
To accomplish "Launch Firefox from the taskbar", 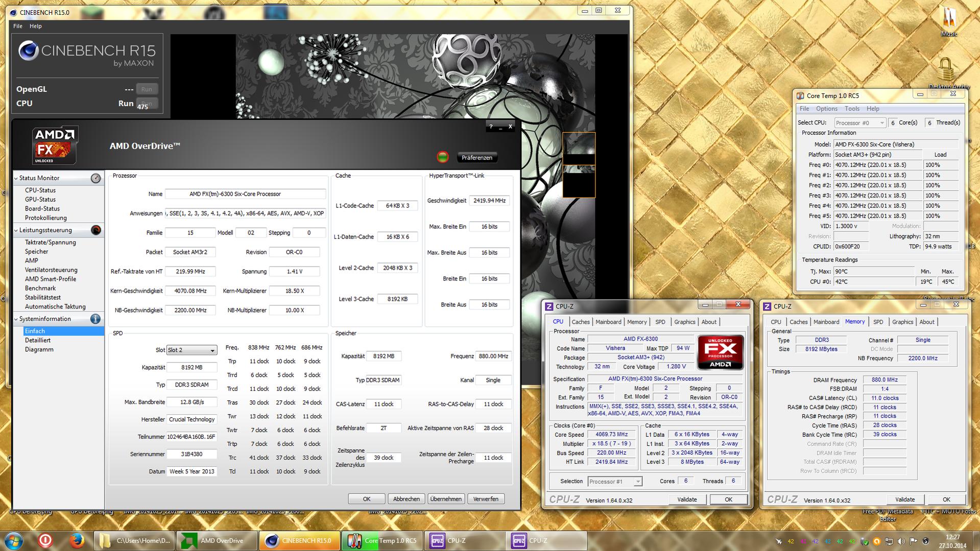I will 77,540.
